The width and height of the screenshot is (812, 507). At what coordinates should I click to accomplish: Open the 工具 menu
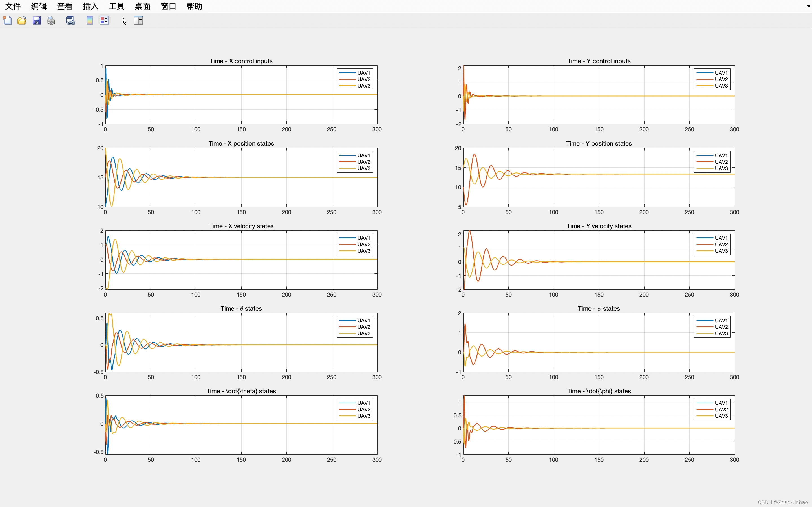click(116, 6)
